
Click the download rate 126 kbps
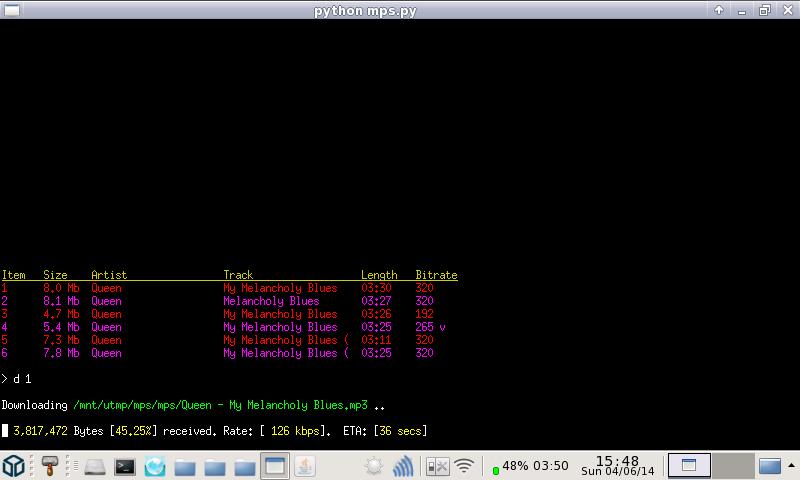pyautogui.click(x=295, y=431)
